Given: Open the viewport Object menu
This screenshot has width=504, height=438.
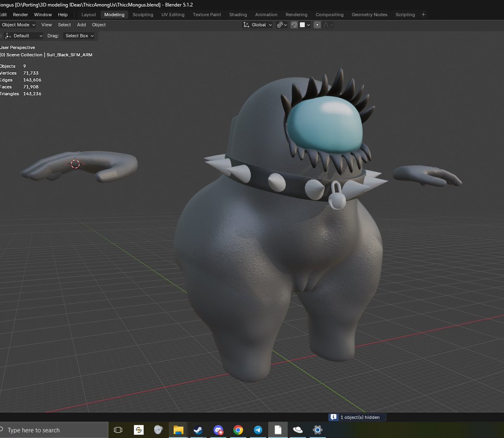Looking at the screenshot, I should coord(99,25).
